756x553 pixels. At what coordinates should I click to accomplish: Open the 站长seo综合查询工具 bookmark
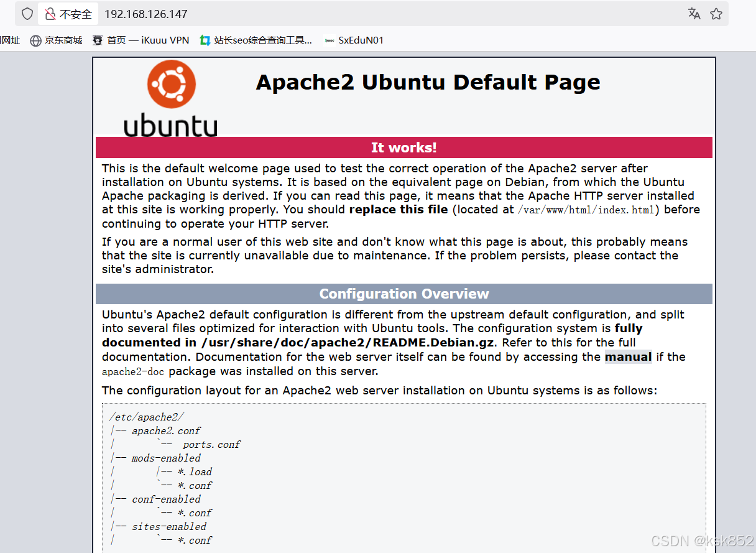256,40
